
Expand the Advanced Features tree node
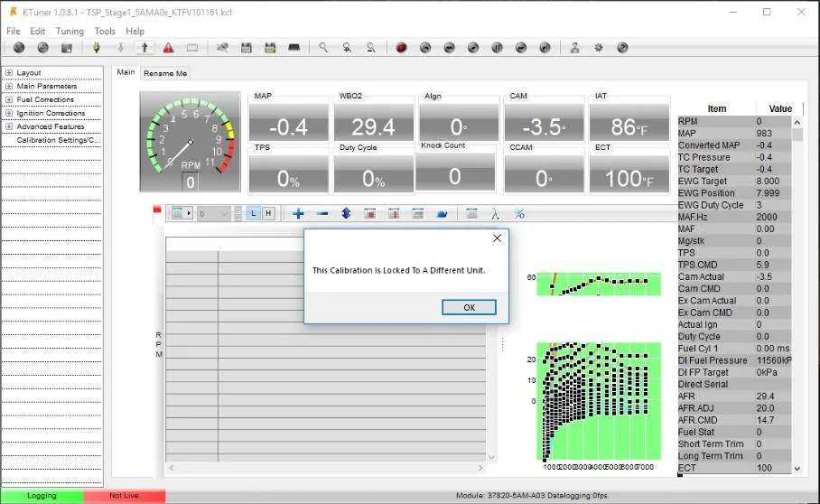pos(9,126)
